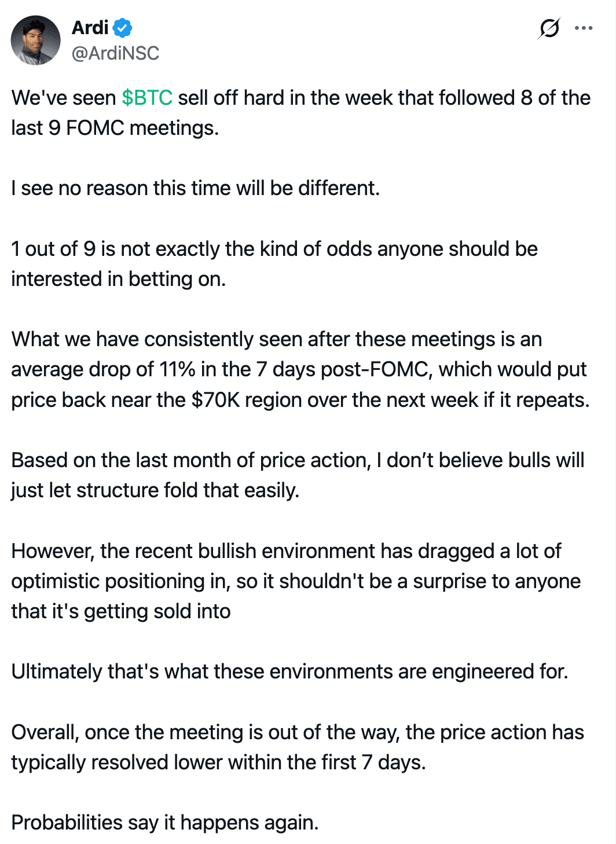This screenshot has height=844, width=616.
Task: Click the 'interested in betting on' line
Action: 118,279
